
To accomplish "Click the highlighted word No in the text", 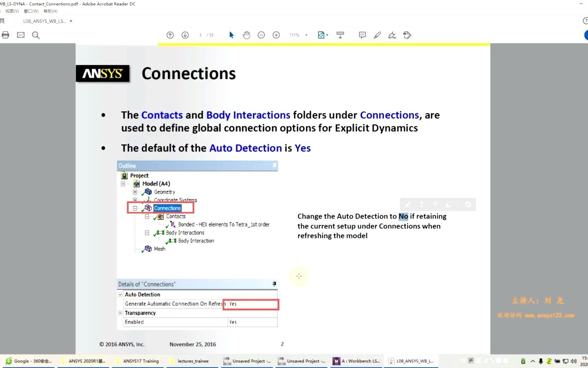I will pyautogui.click(x=403, y=216).
